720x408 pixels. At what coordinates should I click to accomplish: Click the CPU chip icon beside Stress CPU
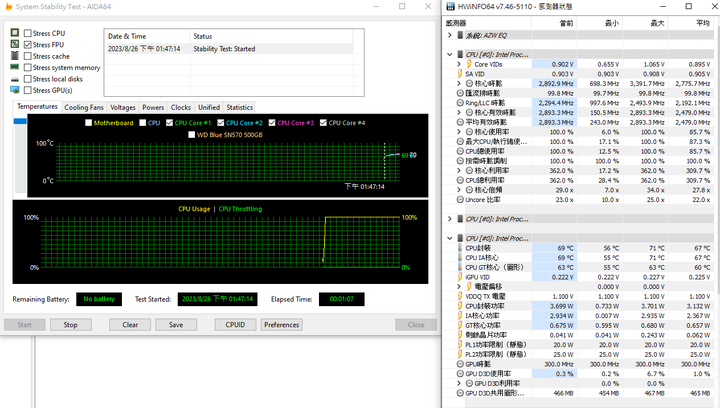(15, 33)
